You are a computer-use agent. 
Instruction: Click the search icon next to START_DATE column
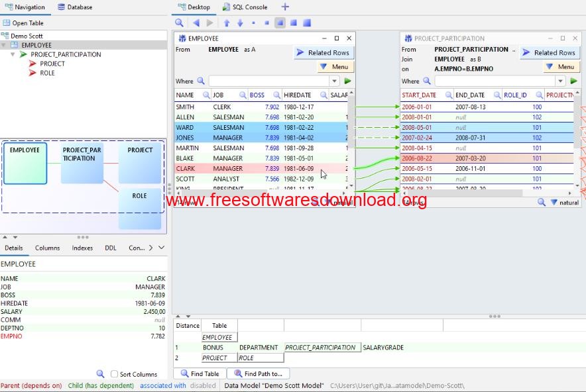[x=449, y=95]
